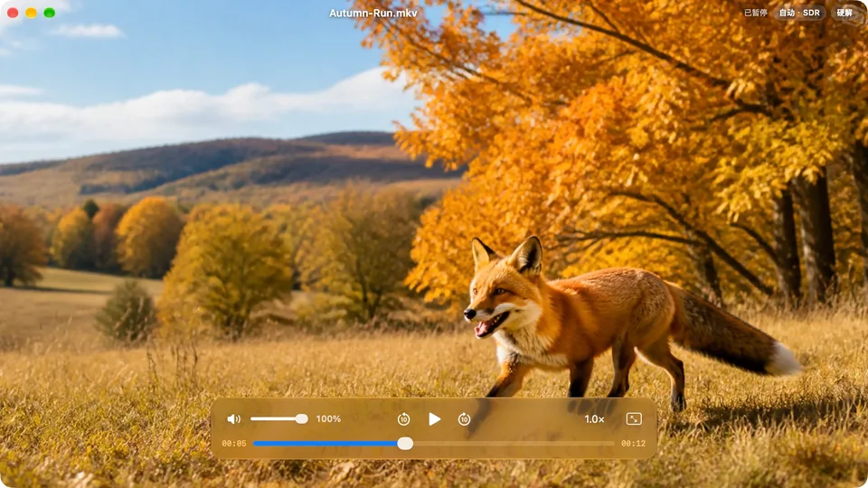Close the player with the red button
Viewport: 868px width, 488px height.
[x=13, y=13]
